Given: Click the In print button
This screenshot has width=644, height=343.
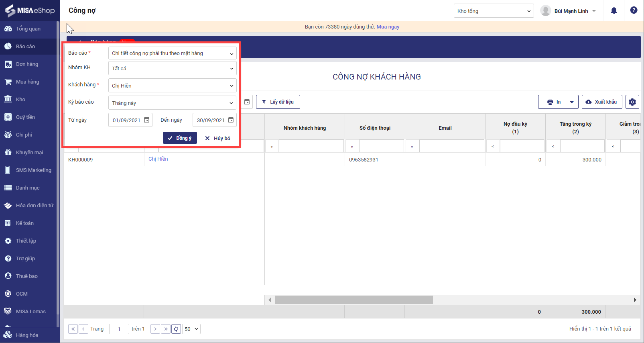Looking at the screenshot, I should 554,102.
